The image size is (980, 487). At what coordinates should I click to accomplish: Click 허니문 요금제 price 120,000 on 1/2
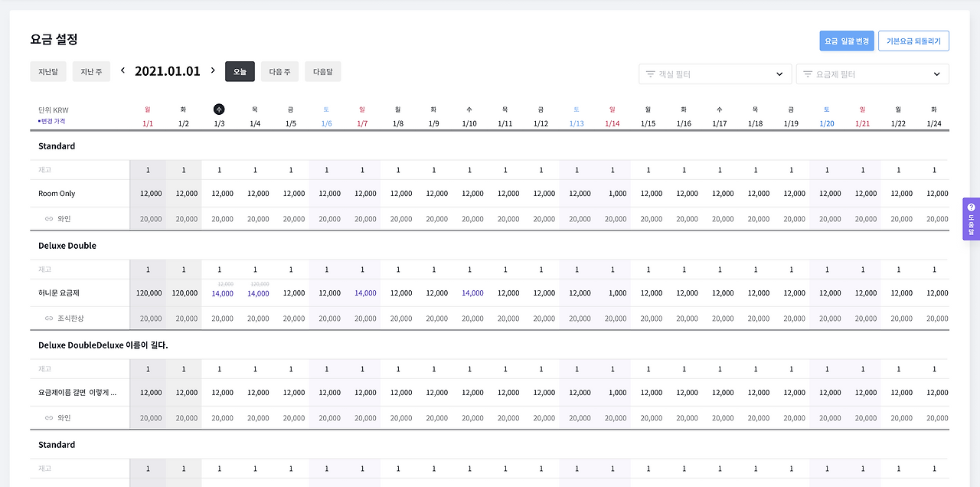click(185, 293)
